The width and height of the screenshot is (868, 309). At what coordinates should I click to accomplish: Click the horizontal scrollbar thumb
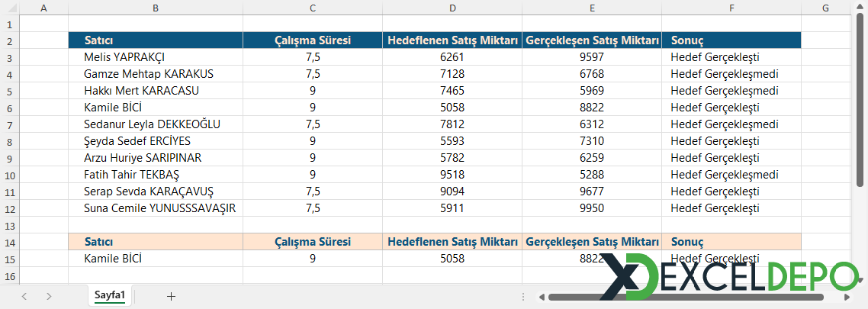686,297
